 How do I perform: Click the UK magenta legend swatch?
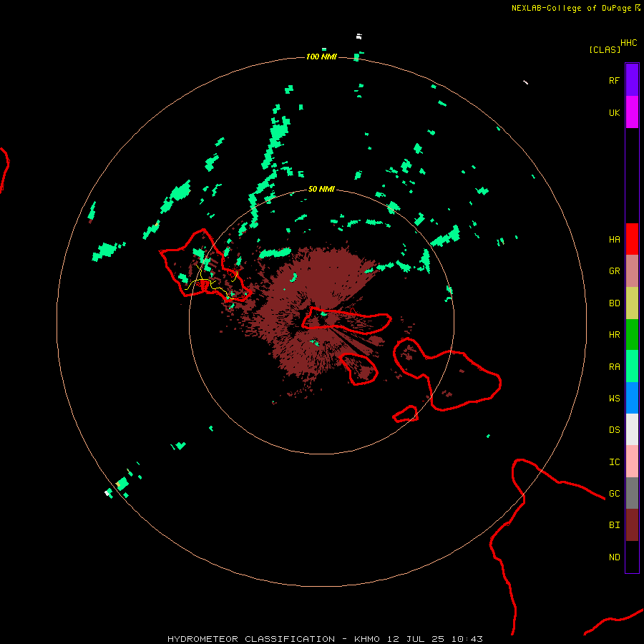tap(632, 112)
